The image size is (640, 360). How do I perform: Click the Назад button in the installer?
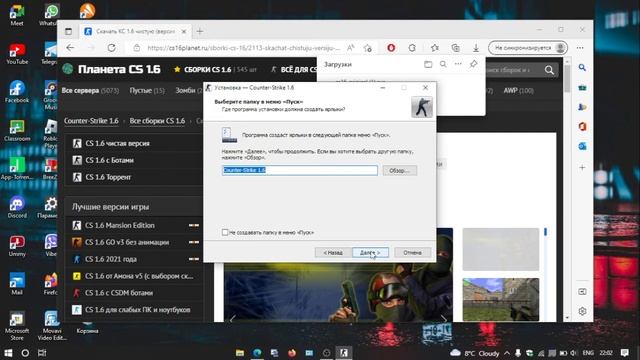pyautogui.click(x=333, y=253)
